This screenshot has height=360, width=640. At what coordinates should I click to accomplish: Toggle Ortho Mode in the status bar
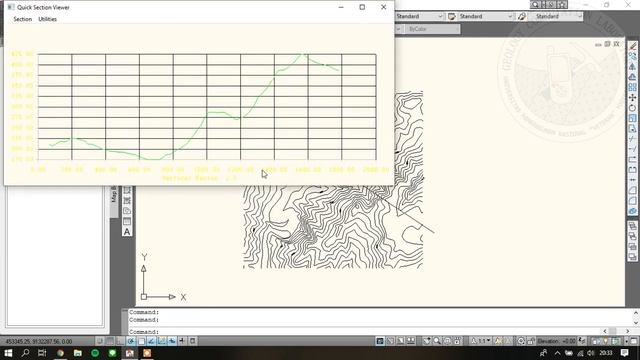point(120,341)
